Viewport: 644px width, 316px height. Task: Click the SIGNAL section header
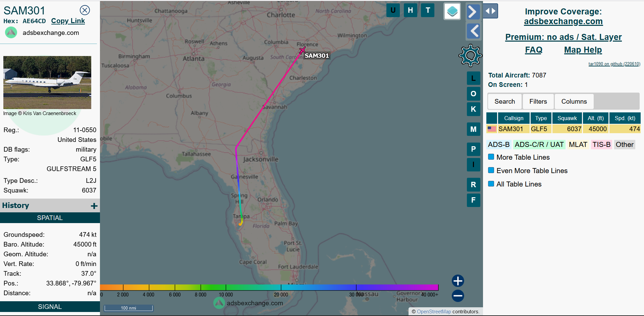point(50,307)
